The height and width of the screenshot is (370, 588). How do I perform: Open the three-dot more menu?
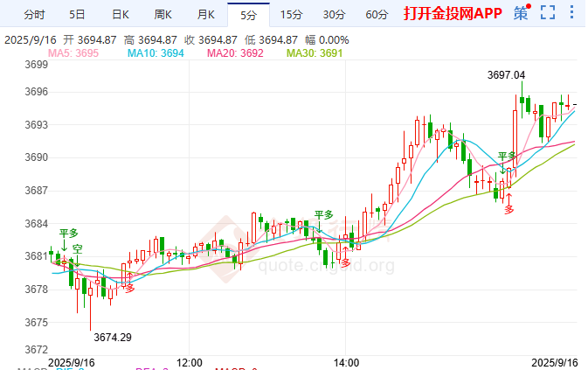pyautogui.click(x=571, y=12)
